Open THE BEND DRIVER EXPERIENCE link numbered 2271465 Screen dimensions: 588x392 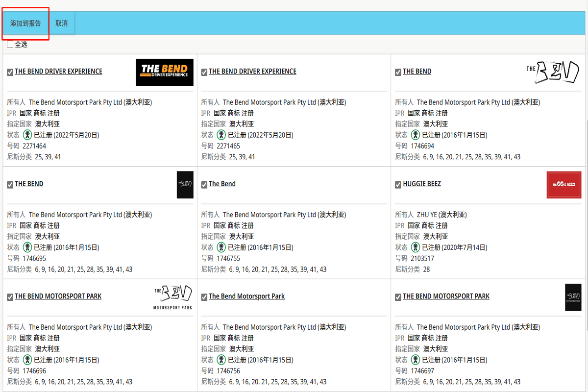point(252,72)
